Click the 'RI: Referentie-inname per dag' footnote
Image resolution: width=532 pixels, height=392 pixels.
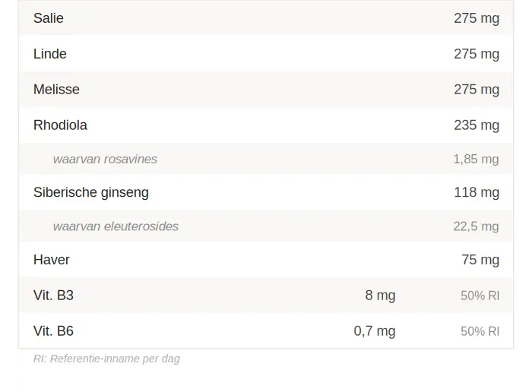(106, 359)
